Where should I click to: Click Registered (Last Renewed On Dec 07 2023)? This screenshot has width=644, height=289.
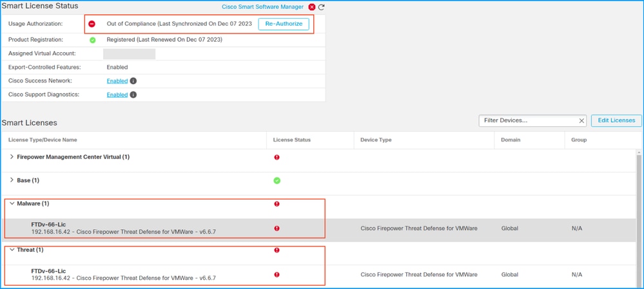tap(164, 40)
